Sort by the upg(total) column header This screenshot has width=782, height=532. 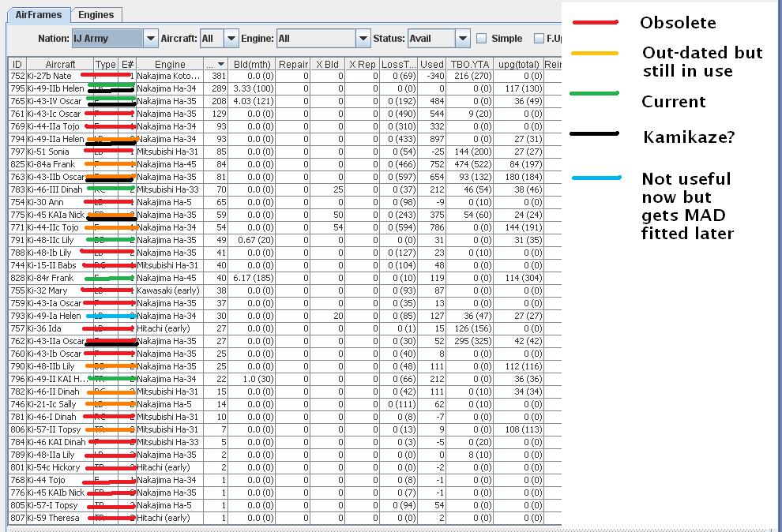pyautogui.click(x=519, y=64)
